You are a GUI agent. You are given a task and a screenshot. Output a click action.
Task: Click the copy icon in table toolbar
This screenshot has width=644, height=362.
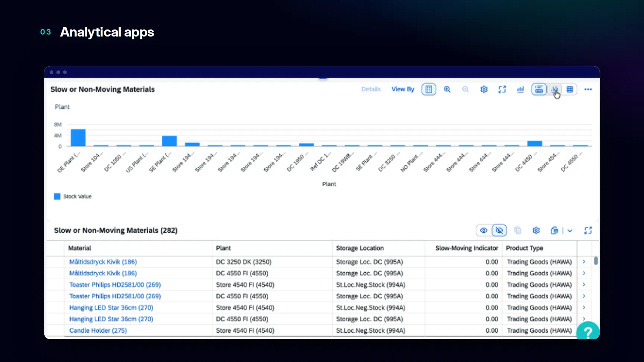click(x=518, y=231)
